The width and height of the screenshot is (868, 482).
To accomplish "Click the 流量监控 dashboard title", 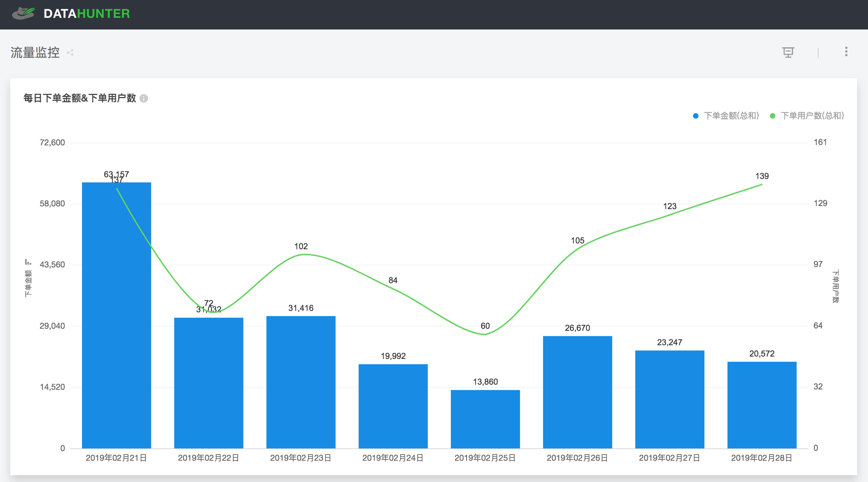I will click(x=35, y=52).
